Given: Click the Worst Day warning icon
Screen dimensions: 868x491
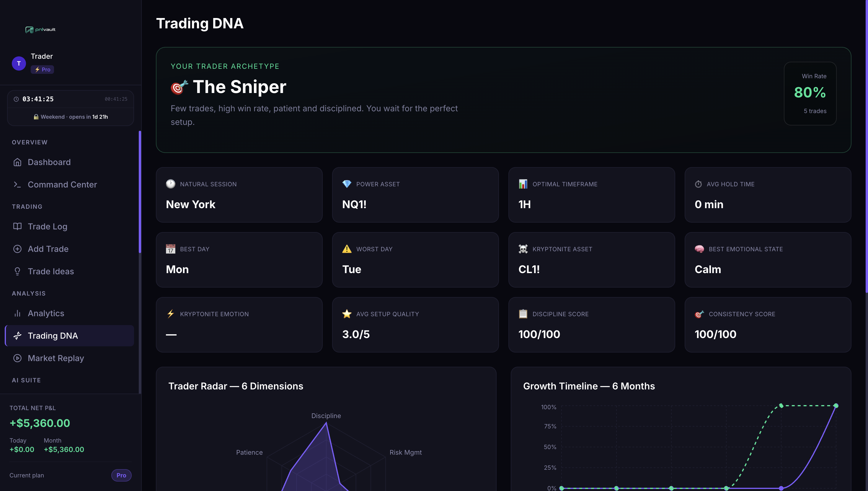Looking at the screenshot, I should [x=347, y=249].
